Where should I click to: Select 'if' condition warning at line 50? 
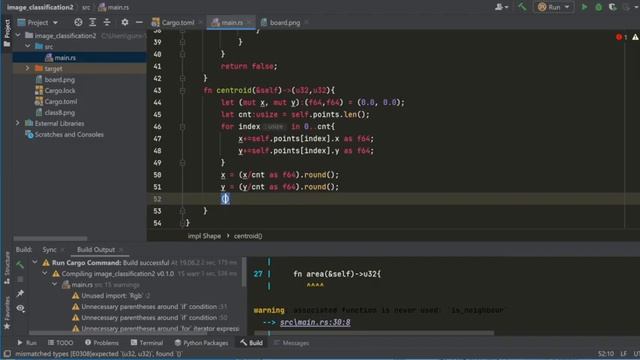pyautogui.click(x=150, y=318)
